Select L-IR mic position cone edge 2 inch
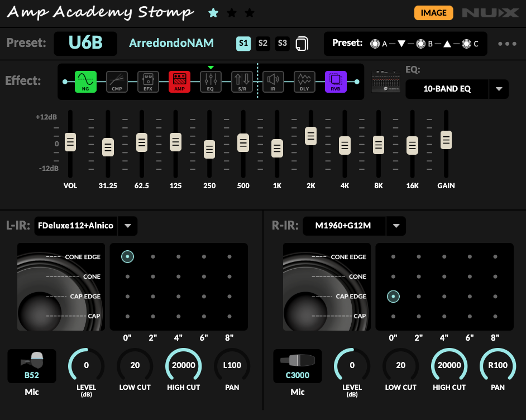Image resolution: width=526 pixels, height=420 pixels. coord(153,256)
